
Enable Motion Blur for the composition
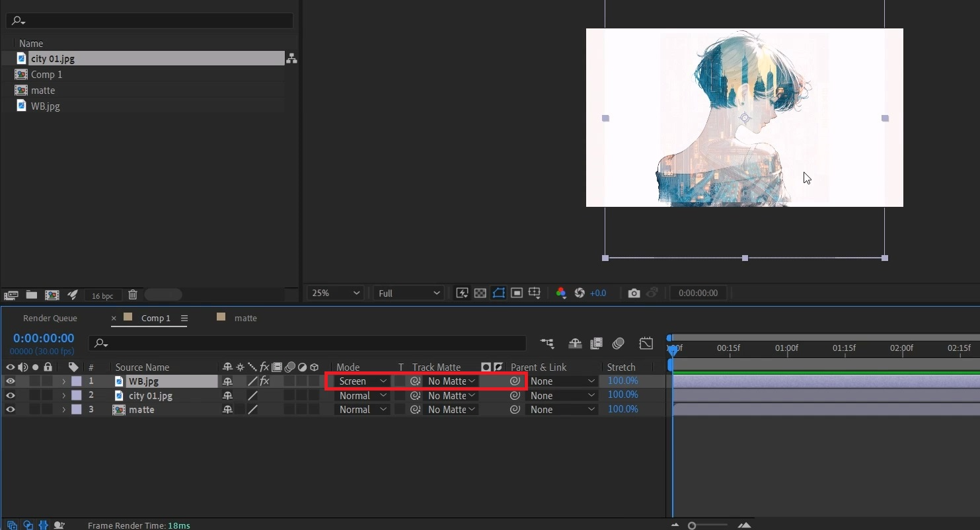point(619,343)
